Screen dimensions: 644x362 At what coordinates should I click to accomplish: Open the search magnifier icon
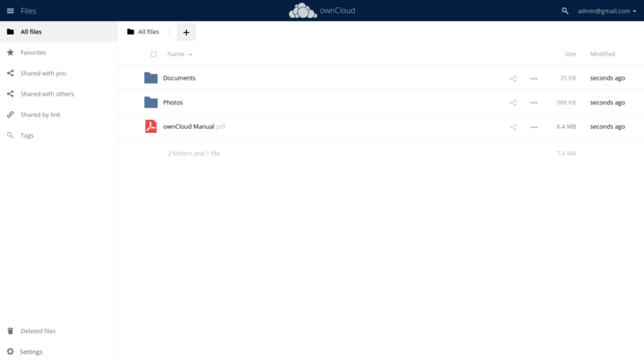click(565, 10)
